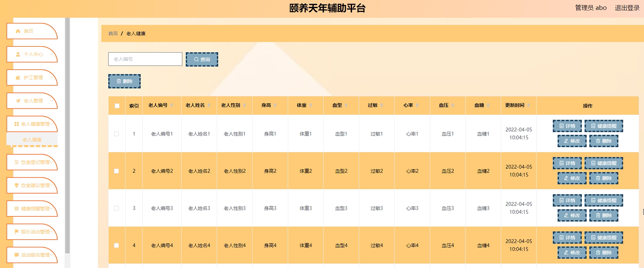Click the home icon in the sidebar

(x=18, y=31)
